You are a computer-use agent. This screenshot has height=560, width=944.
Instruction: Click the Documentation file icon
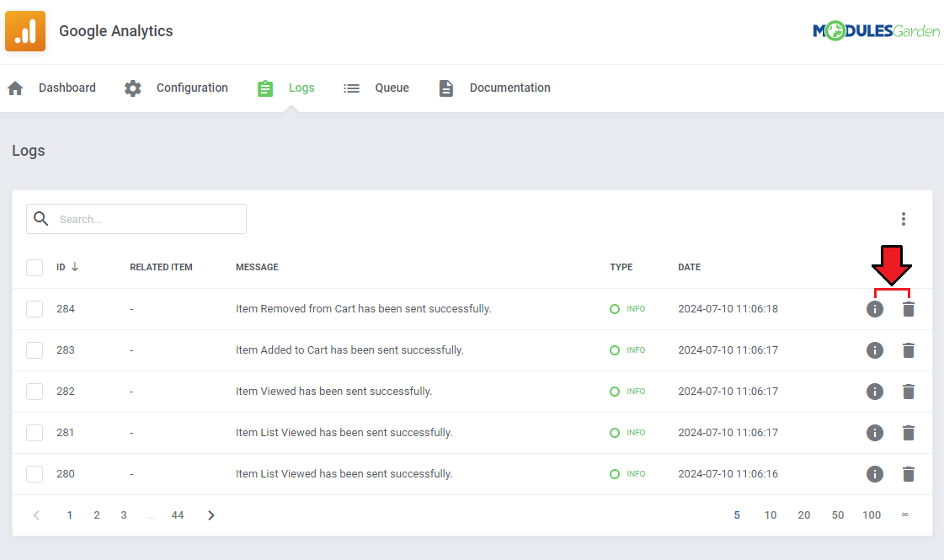446,88
